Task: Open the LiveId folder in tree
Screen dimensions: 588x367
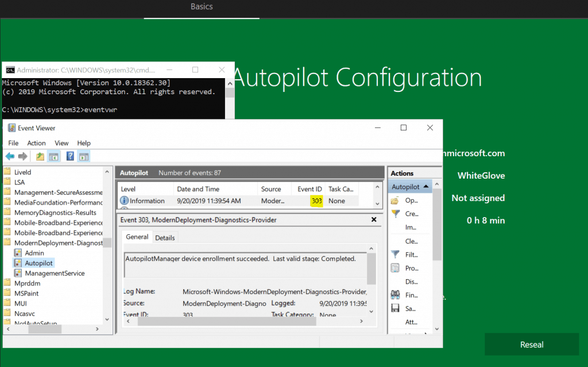Action: (x=22, y=172)
